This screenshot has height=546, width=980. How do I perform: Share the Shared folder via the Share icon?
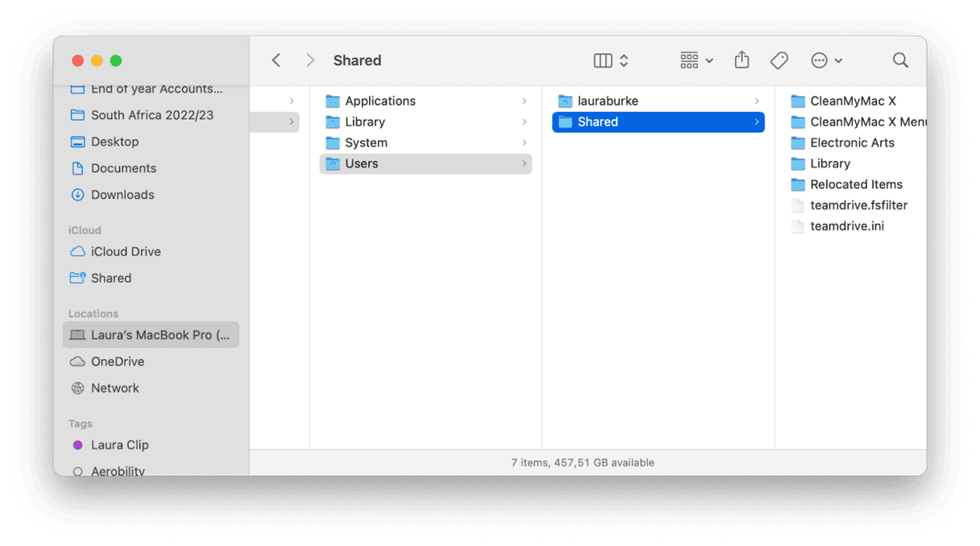tap(741, 60)
